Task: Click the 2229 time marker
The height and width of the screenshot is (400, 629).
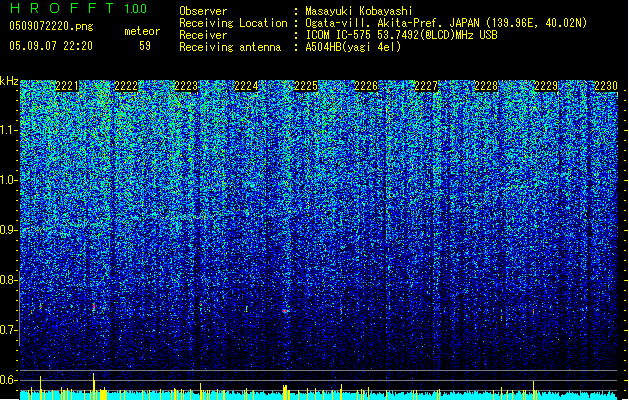Action: (x=546, y=86)
